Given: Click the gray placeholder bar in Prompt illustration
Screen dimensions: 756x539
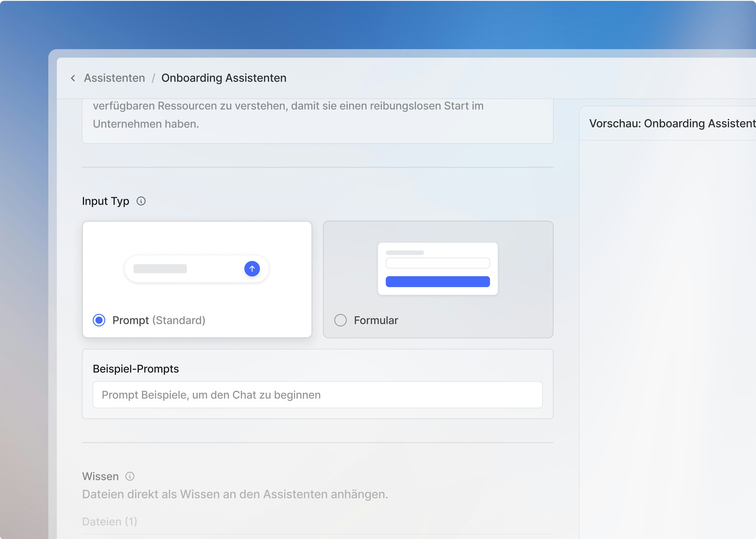Looking at the screenshot, I should tap(160, 269).
